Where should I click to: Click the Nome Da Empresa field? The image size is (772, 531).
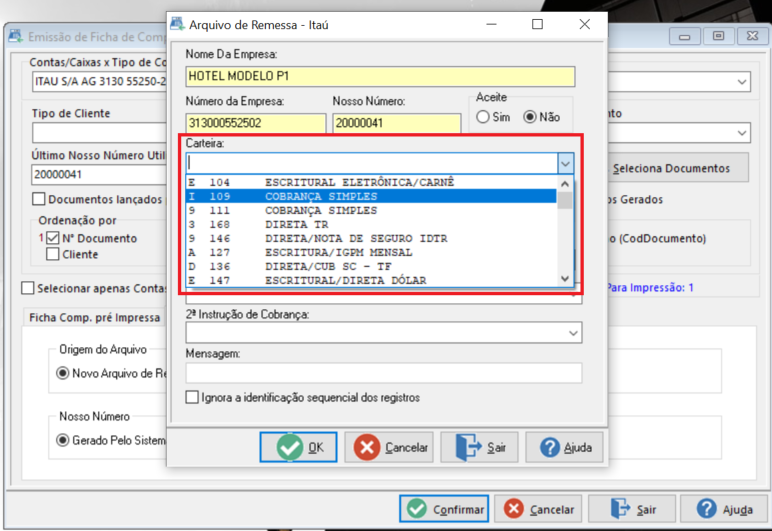point(380,76)
